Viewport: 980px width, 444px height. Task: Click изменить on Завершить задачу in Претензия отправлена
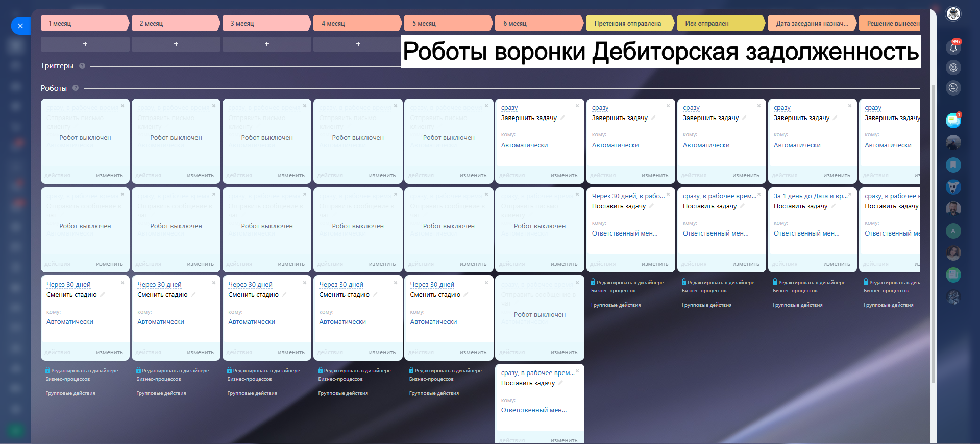coord(655,175)
